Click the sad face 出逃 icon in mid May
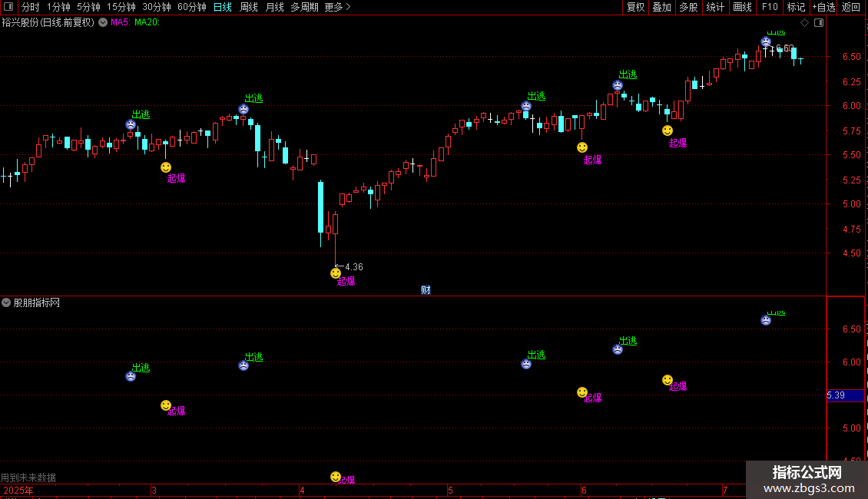The width and height of the screenshot is (868, 499). (526, 106)
